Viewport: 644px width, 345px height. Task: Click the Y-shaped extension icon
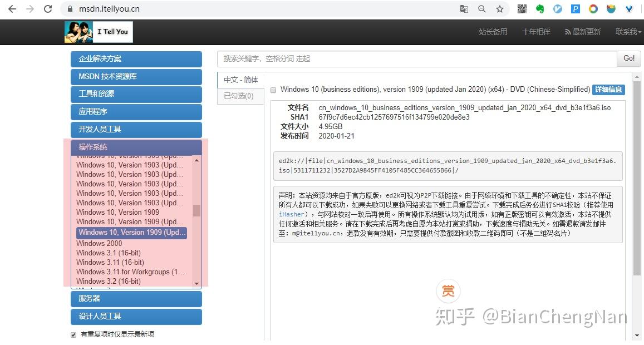click(629, 9)
